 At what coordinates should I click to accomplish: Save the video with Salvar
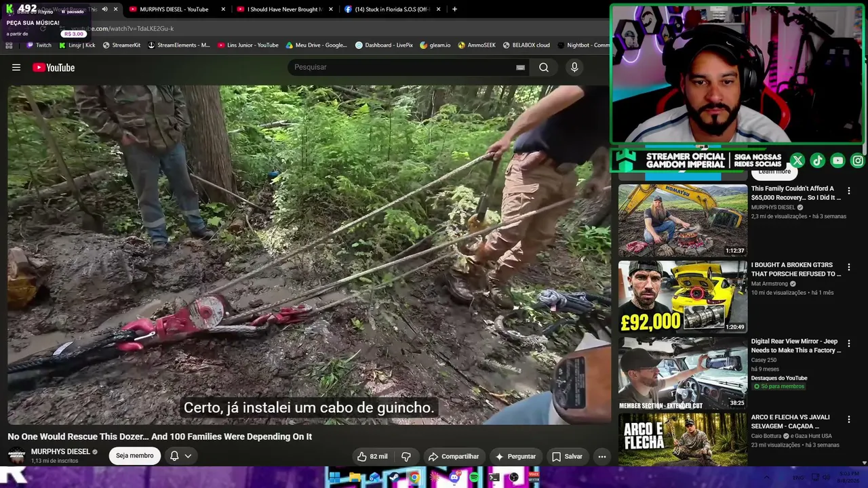click(567, 456)
